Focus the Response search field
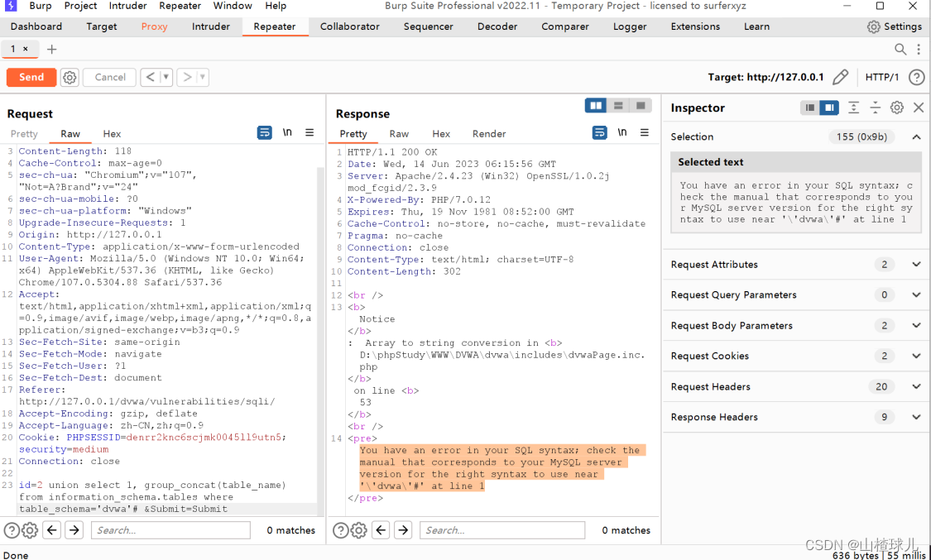The width and height of the screenshot is (931, 560). pos(502,530)
